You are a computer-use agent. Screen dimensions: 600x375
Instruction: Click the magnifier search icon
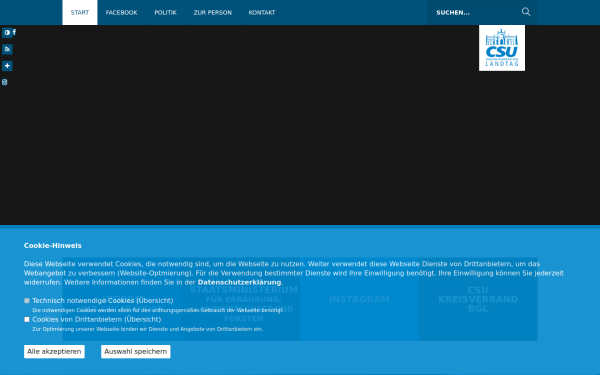[x=526, y=12]
